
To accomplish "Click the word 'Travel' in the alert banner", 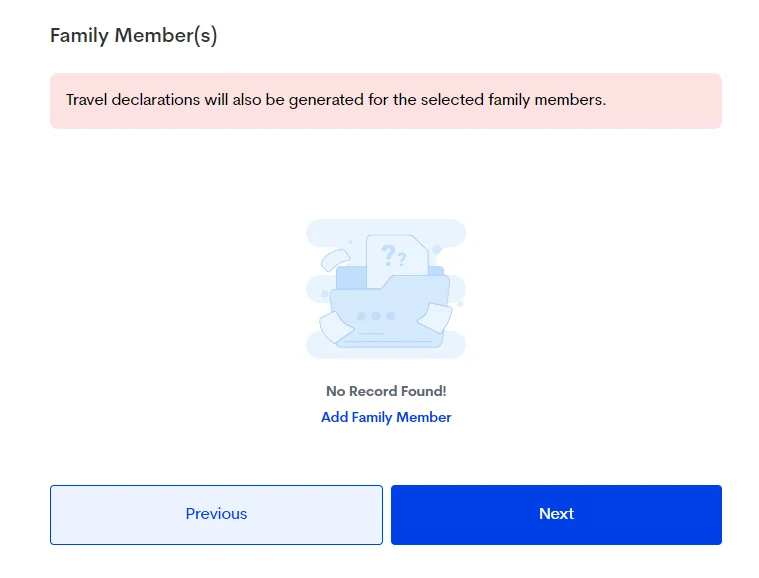I will click(x=88, y=100).
